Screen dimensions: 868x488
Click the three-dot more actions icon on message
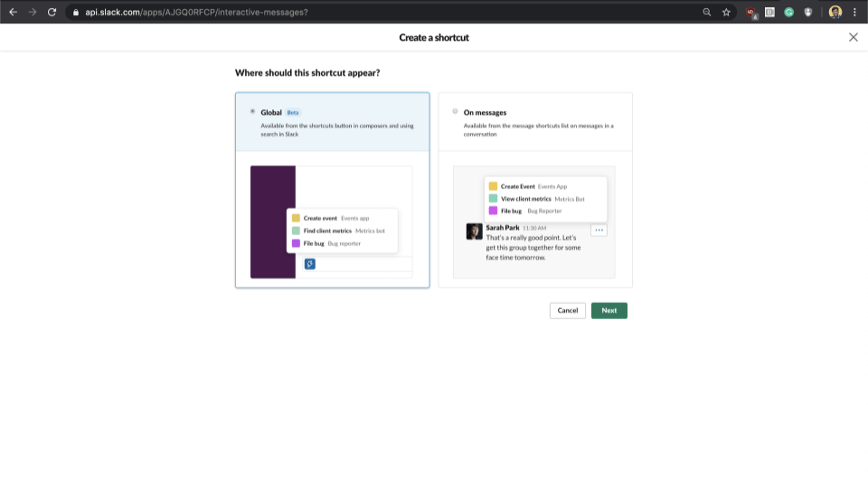pyautogui.click(x=599, y=230)
